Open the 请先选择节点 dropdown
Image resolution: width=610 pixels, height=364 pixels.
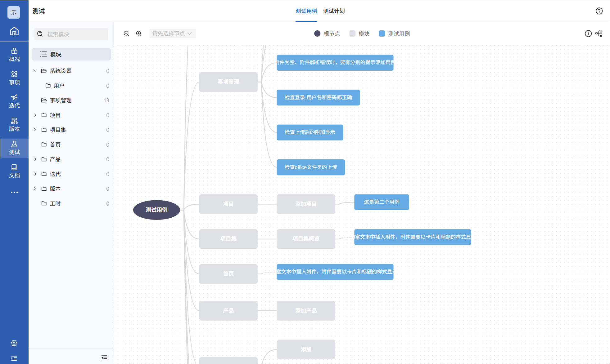pos(173,33)
